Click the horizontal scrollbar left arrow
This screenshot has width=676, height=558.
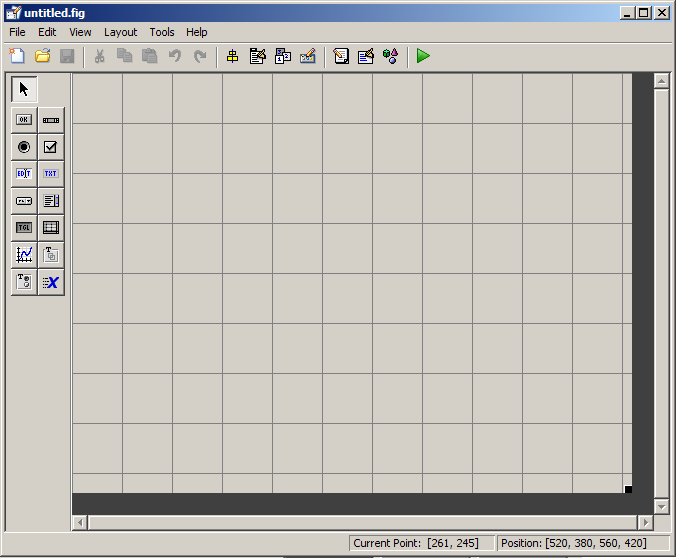pyautogui.click(x=80, y=523)
